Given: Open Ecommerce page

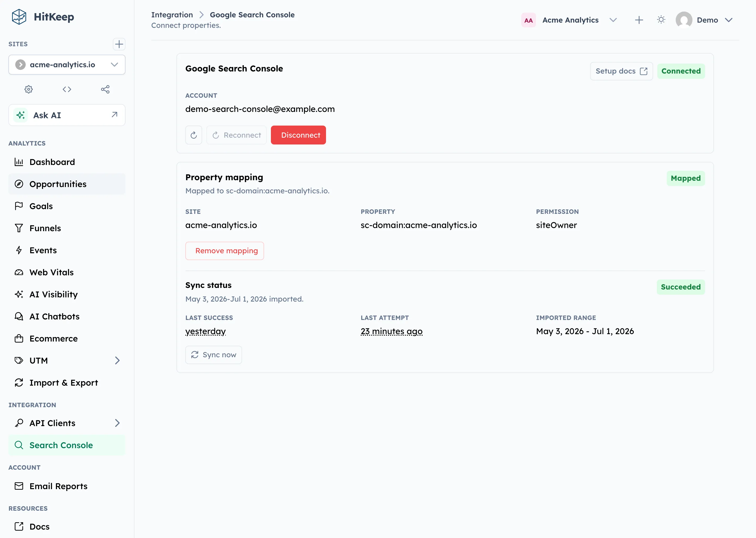Looking at the screenshot, I should (x=67, y=339).
